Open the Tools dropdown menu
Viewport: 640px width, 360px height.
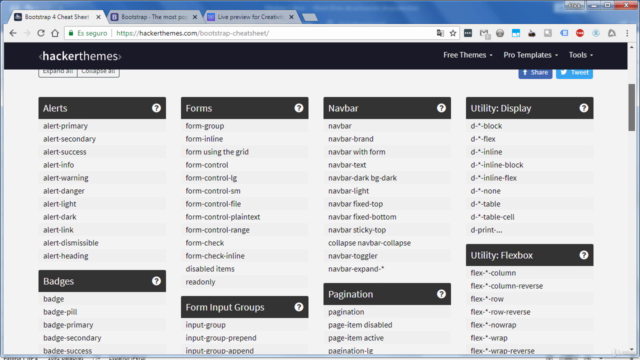tap(581, 55)
